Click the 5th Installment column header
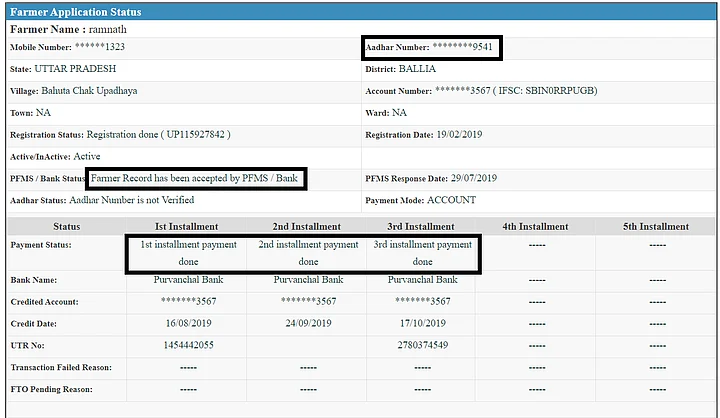 tap(656, 226)
